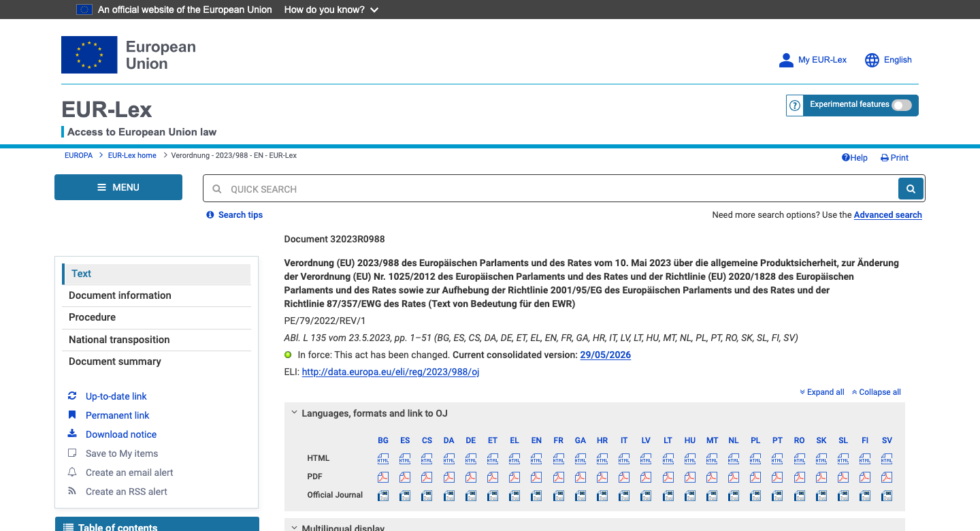Click the EUR-Lex site title
This screenshot has width=980, height=531.
click(107, 110)
